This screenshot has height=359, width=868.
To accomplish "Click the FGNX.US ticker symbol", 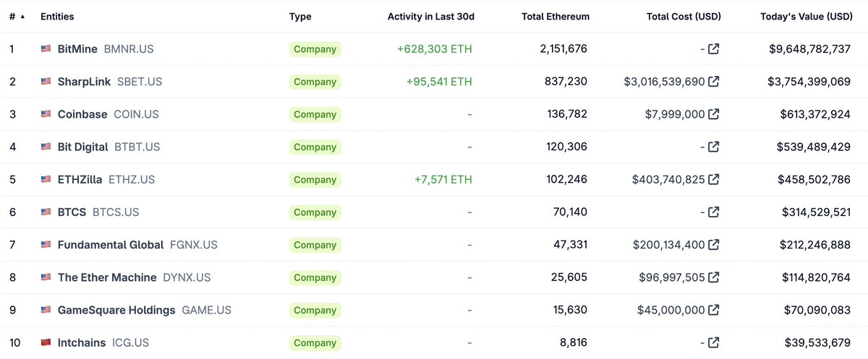I will pos(194,245).
